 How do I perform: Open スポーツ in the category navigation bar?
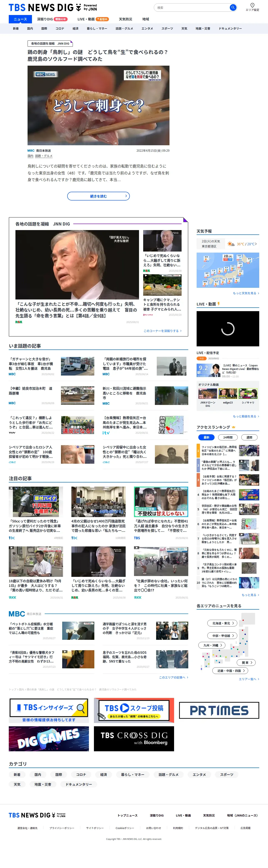coord(167,29)
